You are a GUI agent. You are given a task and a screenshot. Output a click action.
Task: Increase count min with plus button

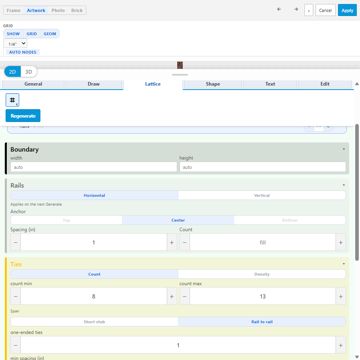(x=172, y=296)
